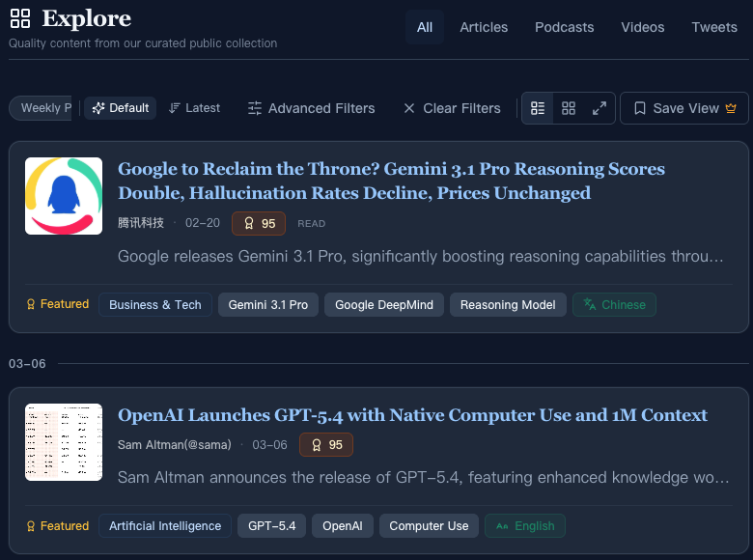Switch to list view layout icon

tap(538, 108)
